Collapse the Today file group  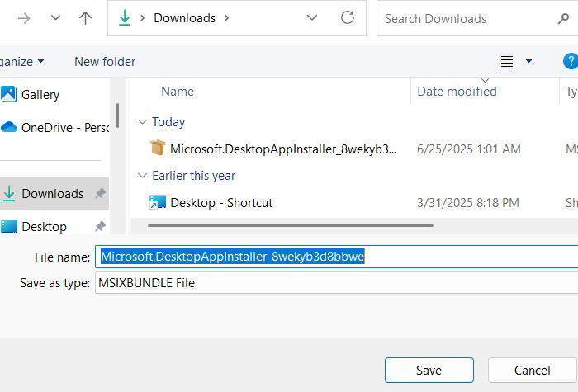pos(142,122)
